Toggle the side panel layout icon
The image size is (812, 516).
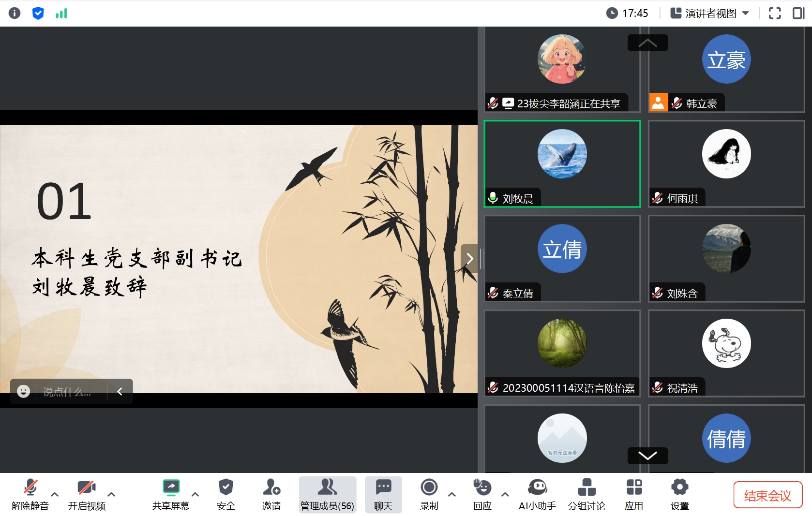pos(798,13)
